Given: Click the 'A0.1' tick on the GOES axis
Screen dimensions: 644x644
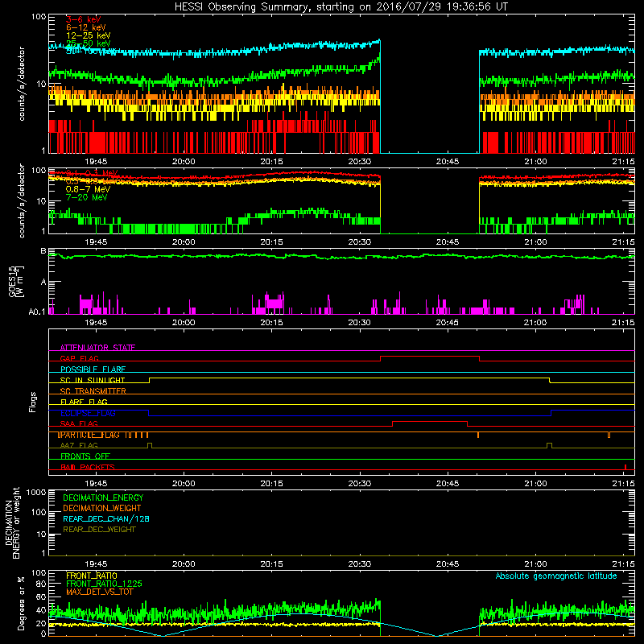Looking at the screenshot, I should coord(37,312).
